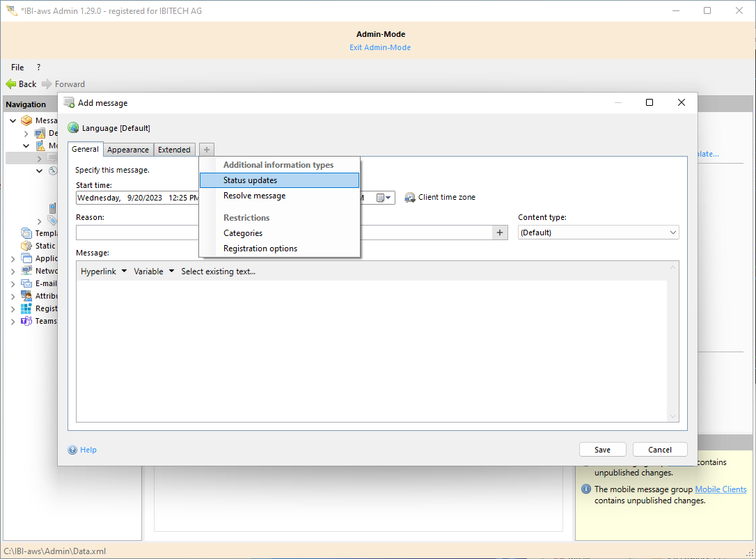Choose Status updates from the popup menu

click(x=250, y=180)
